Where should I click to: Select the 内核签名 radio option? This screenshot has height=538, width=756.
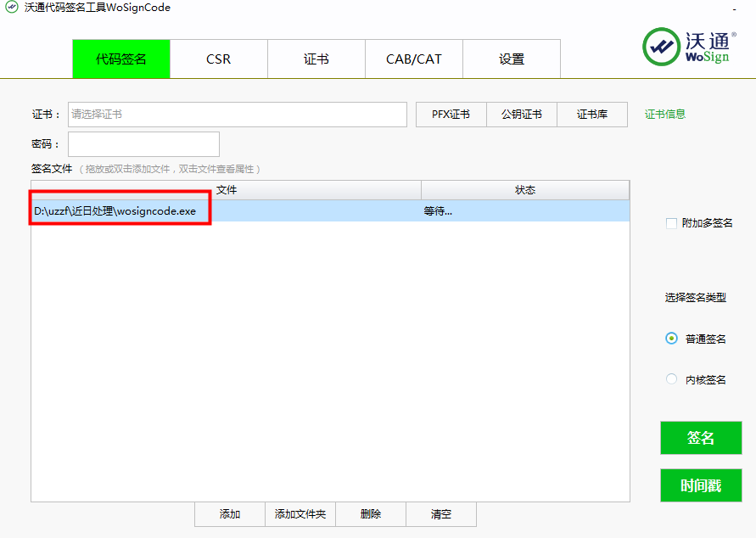point(671,379)
